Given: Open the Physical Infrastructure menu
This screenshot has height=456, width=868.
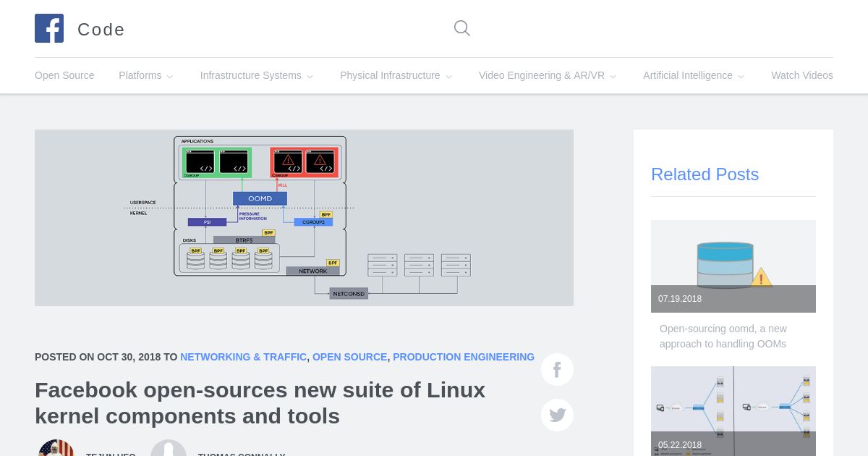Looking at the screenshot, I should coord(390,75).
